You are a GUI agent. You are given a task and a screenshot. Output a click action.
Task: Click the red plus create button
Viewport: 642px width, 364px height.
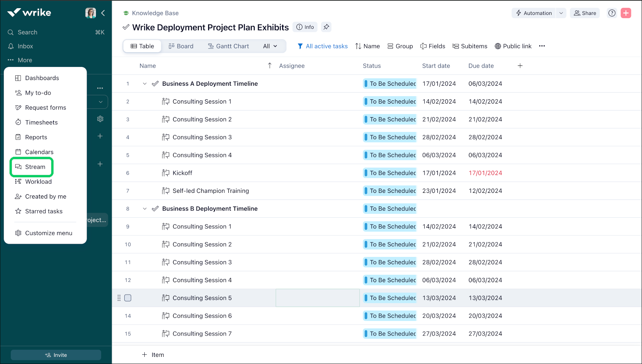point(626,13)
